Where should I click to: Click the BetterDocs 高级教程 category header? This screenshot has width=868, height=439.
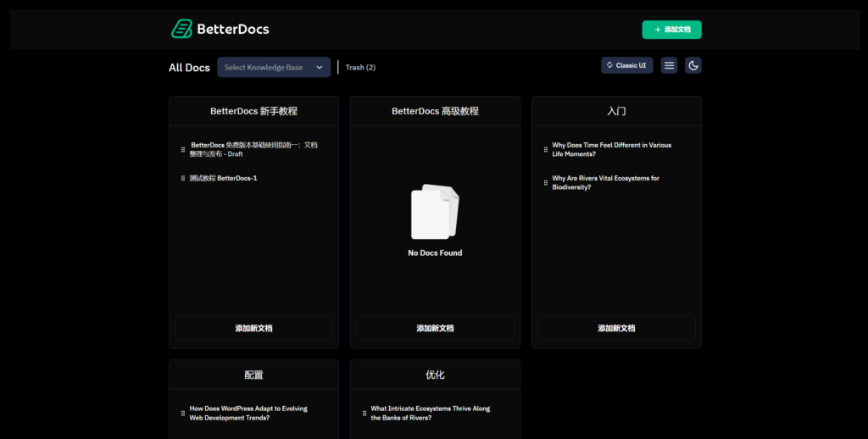pyautogui.click(x=435, y=111)
